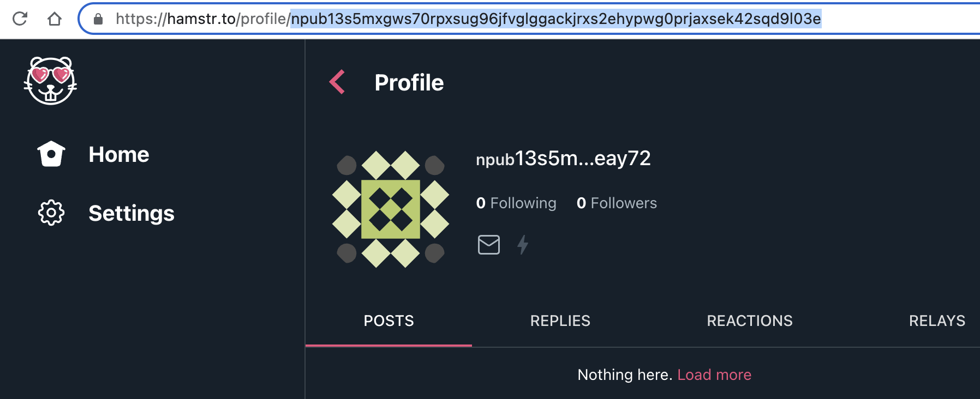
Task: Reload the page with the refresh icon
Action: [20, 18]
